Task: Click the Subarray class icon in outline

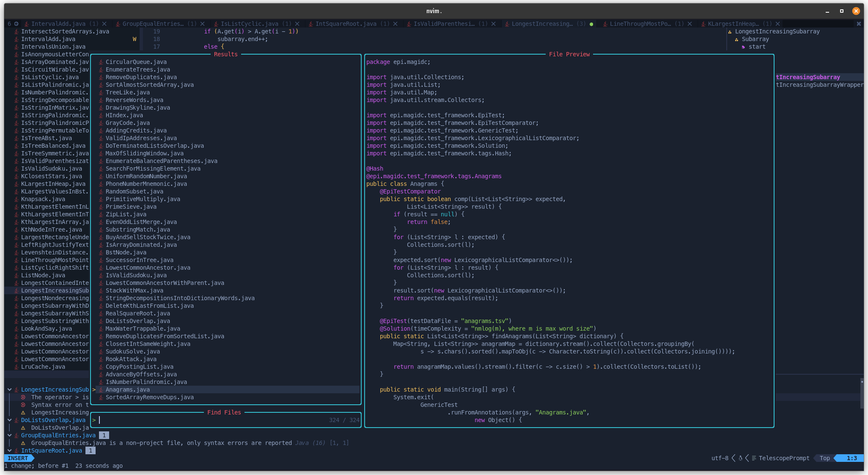Action: (736, 39)
